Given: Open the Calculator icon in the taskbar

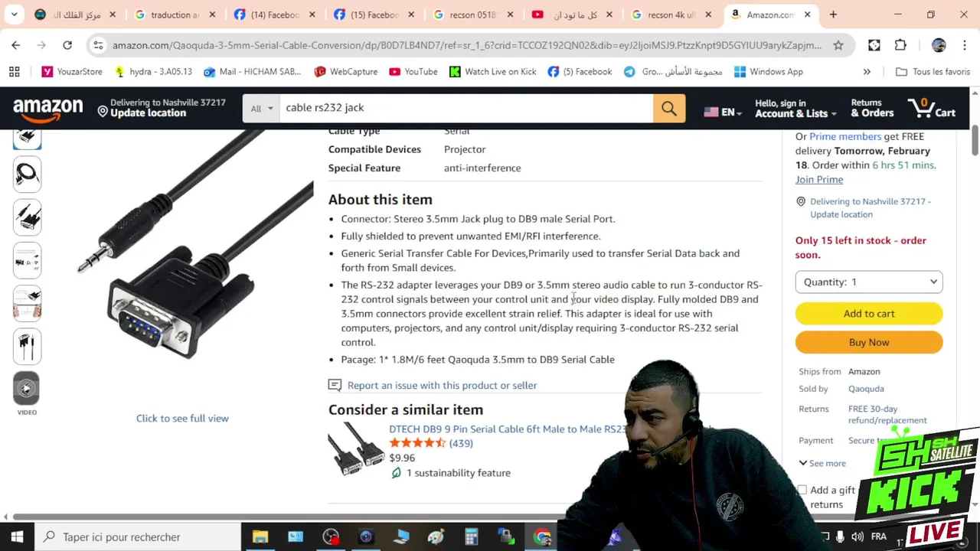Looking at the screenshot, I should click(x=471, y=536).
